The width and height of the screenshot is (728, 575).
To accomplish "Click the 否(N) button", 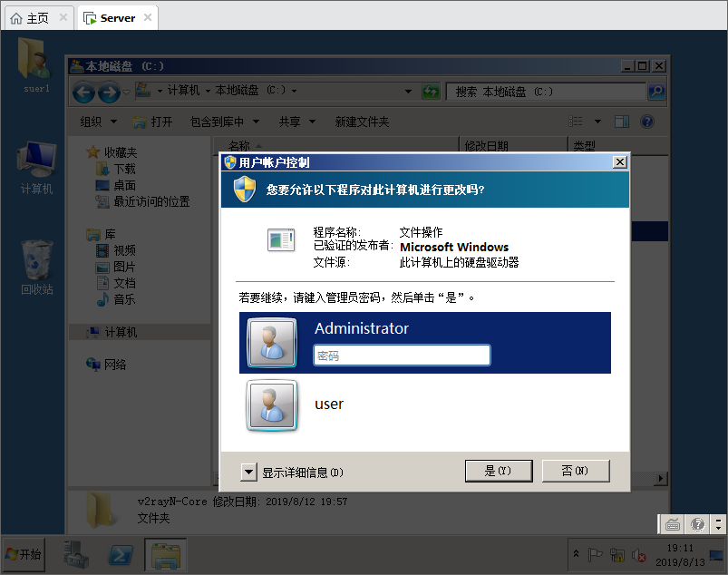I will point(576,471).
